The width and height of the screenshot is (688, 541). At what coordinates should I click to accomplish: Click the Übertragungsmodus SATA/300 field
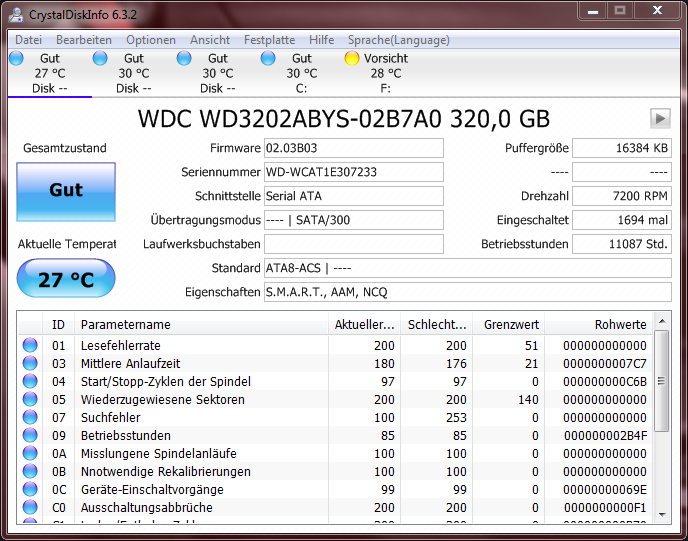tap(354, 220)
